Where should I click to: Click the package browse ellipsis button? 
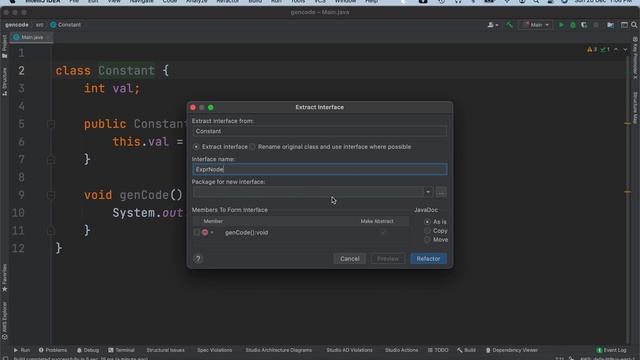coord(441,192)
